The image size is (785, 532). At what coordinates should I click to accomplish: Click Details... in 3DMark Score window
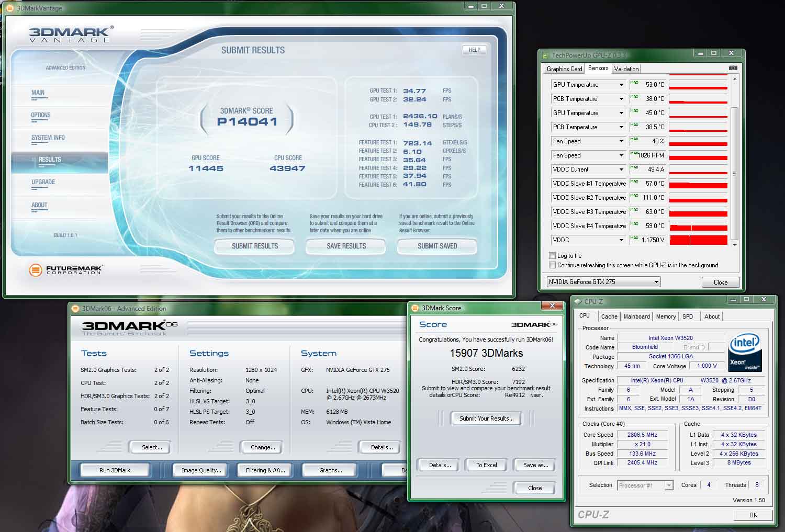(x=440, y=465)
